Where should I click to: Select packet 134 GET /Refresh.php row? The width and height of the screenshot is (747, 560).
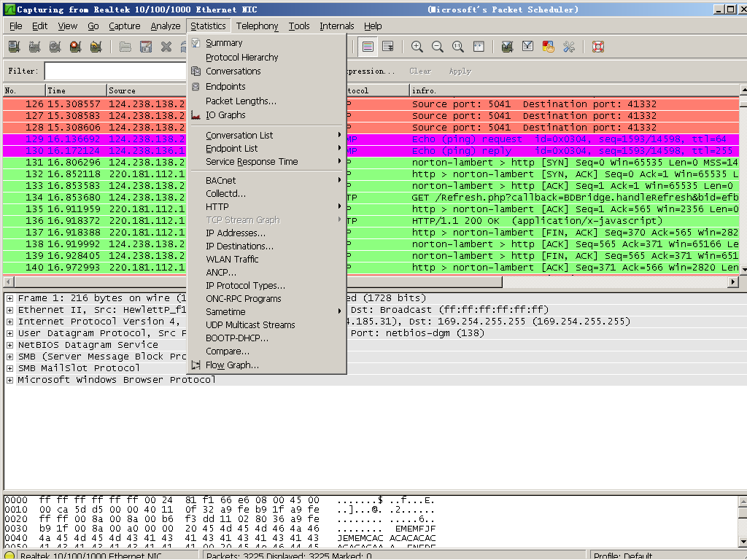(x=371, y=198)
